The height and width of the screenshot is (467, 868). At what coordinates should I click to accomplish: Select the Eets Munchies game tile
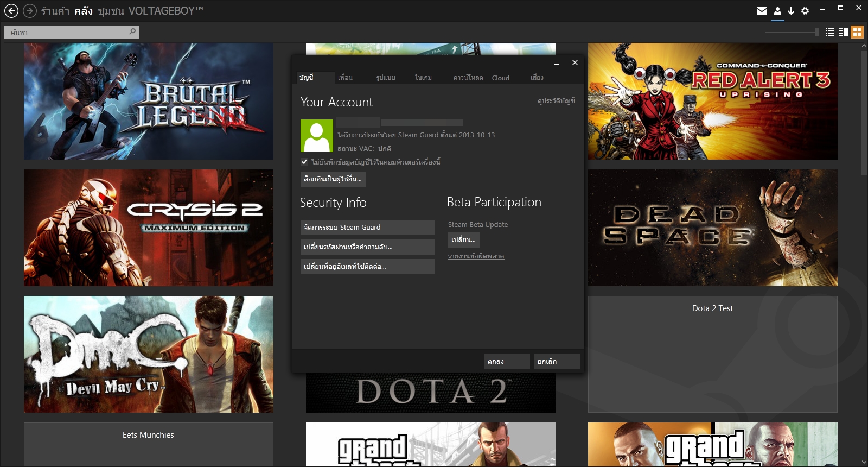[x=149, y=444]
